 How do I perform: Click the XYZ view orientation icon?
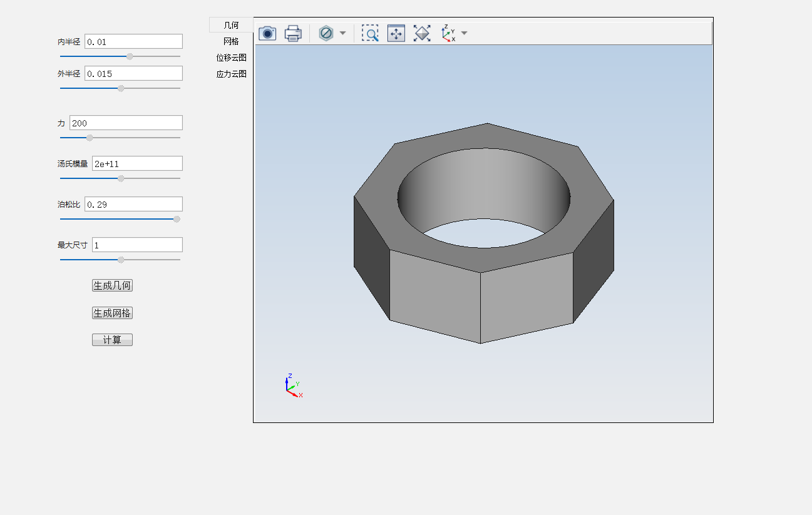tap(448, 33)
